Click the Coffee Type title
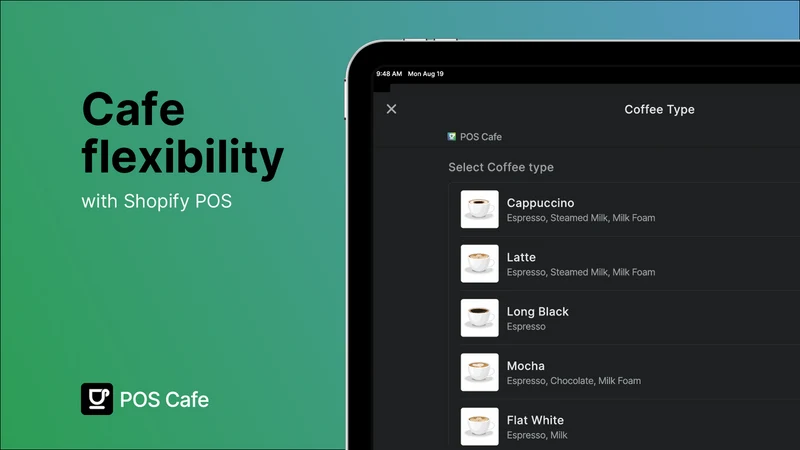Image resolution: width=800 pixels, height=450 pixels. [x=659, y=109]
